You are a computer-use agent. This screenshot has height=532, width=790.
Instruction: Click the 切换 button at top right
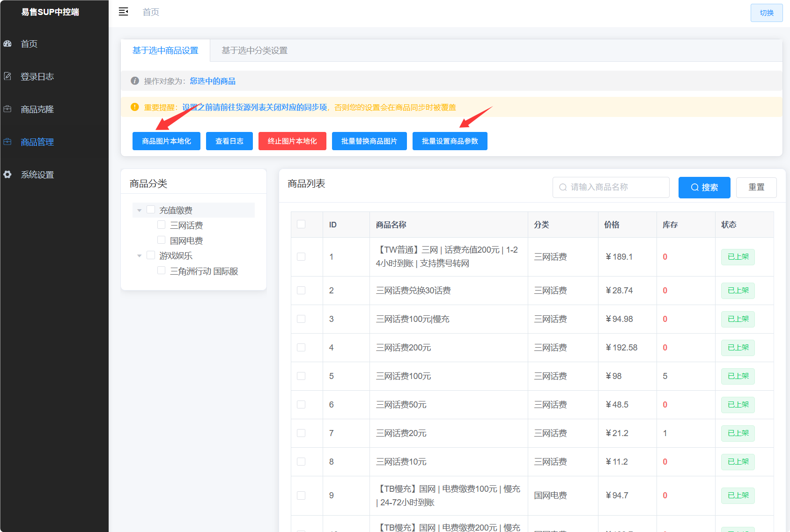766,13
